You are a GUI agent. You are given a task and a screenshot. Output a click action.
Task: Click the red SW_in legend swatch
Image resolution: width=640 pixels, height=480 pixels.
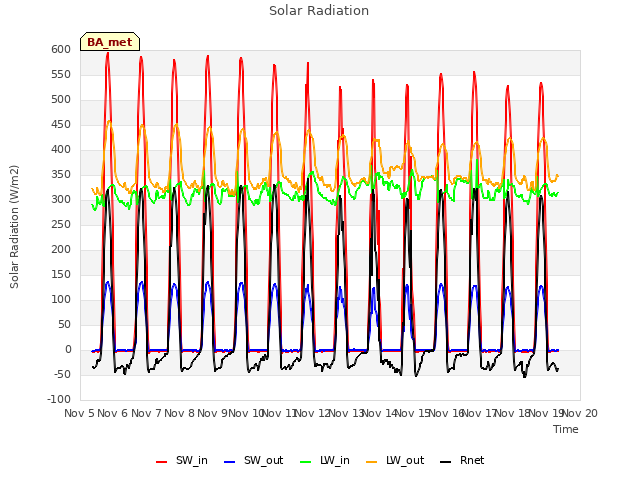click(162, 462)
